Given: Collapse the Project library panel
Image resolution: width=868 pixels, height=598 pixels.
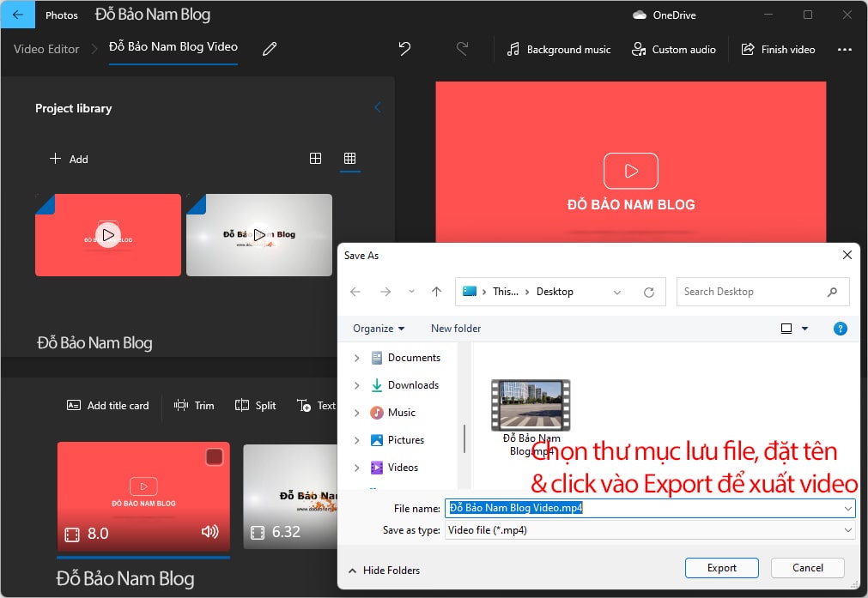Looking at the screenshot, I should [x=378, y=107].
